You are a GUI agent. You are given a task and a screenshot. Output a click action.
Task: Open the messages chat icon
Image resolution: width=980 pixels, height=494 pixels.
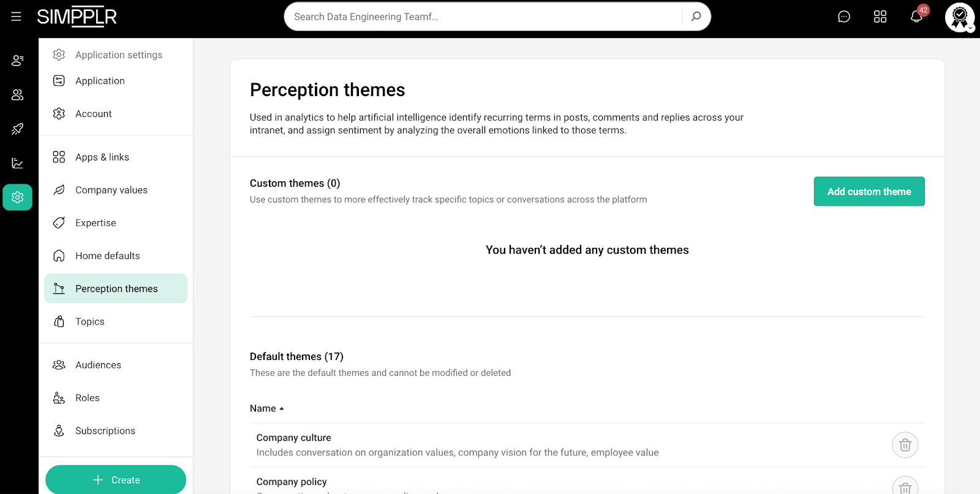[844, 17]
